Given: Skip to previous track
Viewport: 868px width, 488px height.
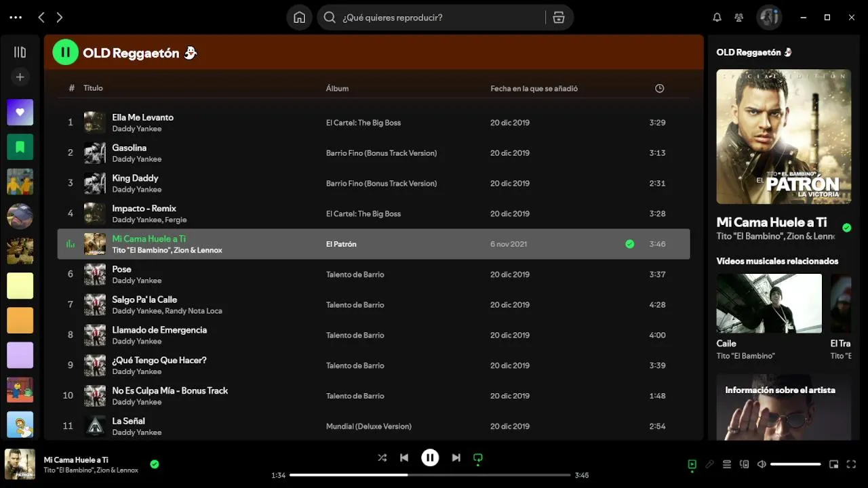Looking at the screenshot, I should pos(404,458).
